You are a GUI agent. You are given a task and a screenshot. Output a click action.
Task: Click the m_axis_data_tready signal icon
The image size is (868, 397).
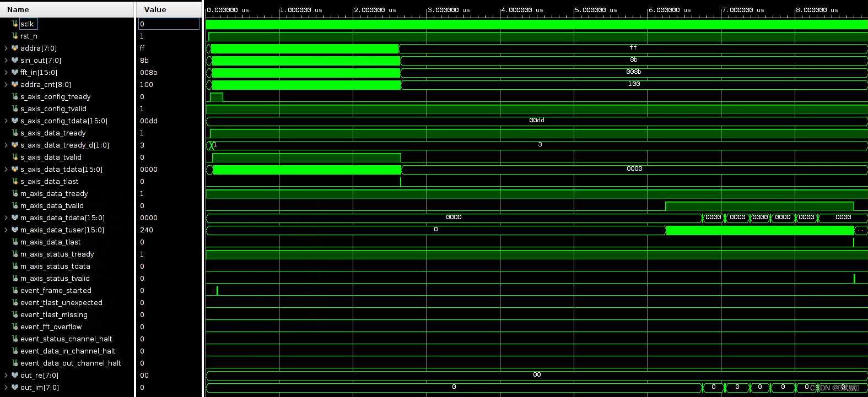[x=15, y=193]
